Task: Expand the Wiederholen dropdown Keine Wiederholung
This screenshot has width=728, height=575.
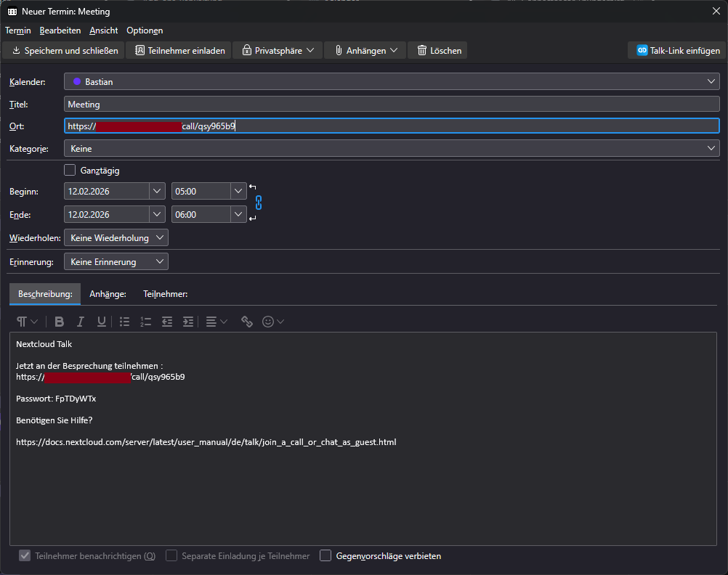Action: pos(116,237)
